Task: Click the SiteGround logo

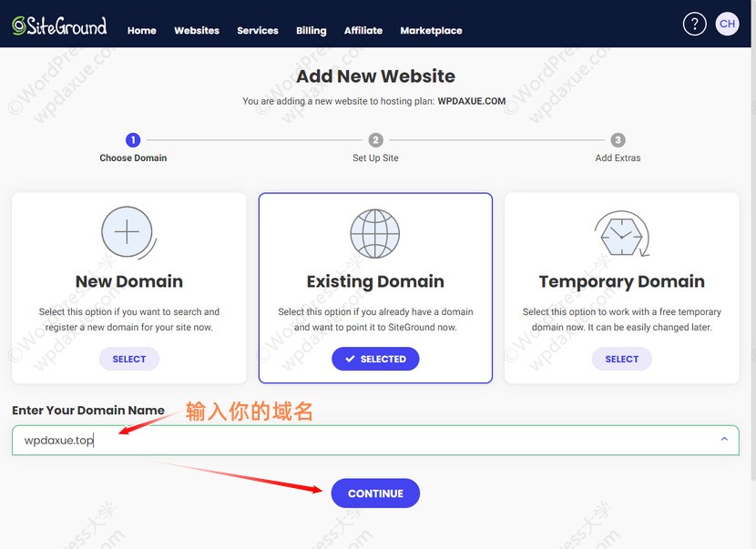Action: tap(59, 25)
